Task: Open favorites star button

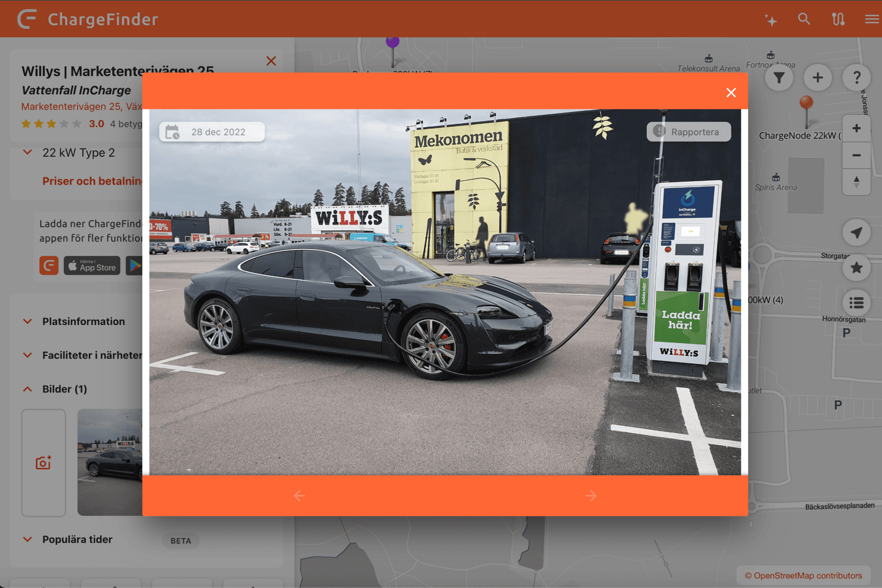Action: (x=857, y=268)
